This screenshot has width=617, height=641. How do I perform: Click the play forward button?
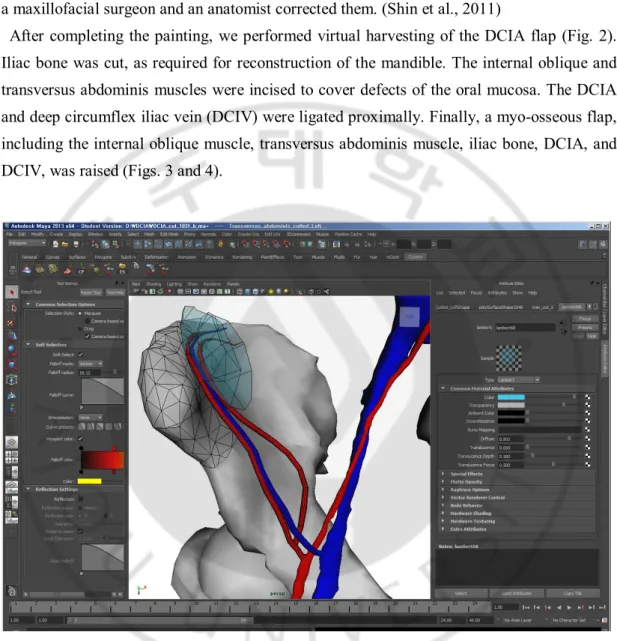tap(569, 607)
